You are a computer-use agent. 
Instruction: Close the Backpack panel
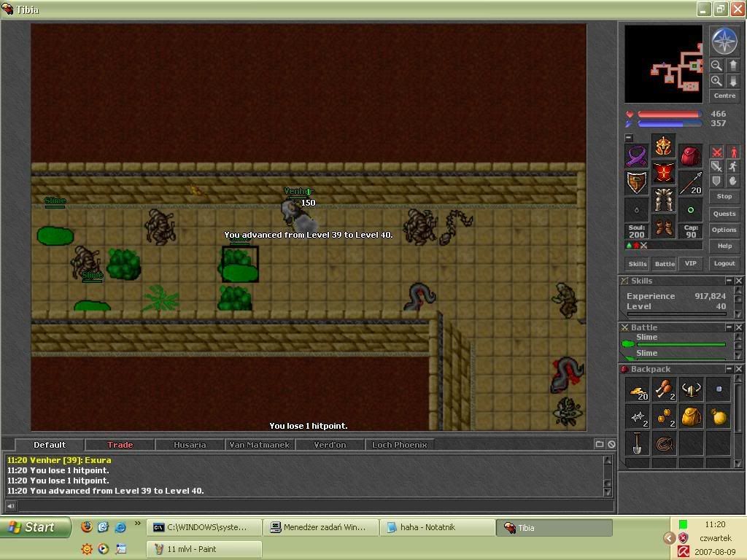coord(738,369)
